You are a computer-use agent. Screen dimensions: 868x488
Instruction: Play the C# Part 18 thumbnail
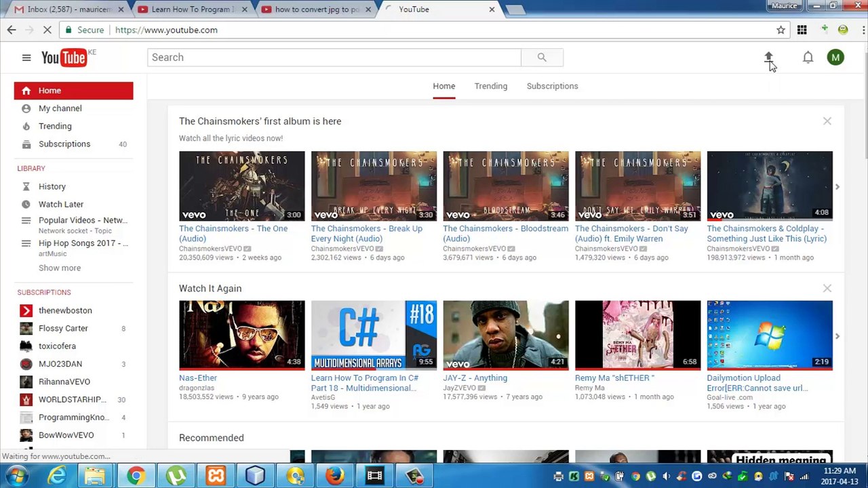[374, 335]
